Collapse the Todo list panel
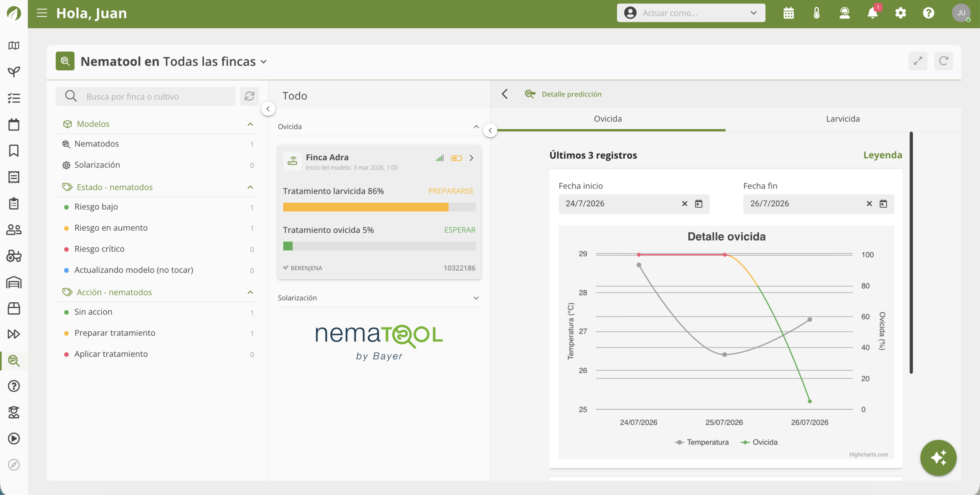This screenshot has width=980, height=495. [x=490, y=130]
